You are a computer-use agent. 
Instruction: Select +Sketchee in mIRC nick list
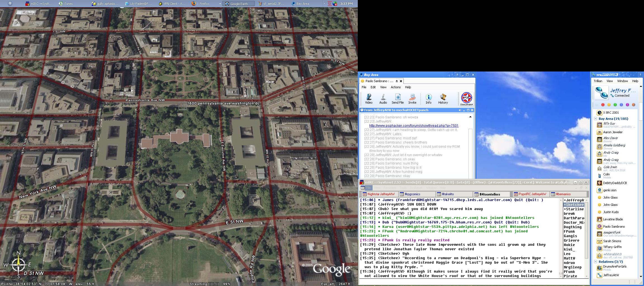(x=574, y=205)
